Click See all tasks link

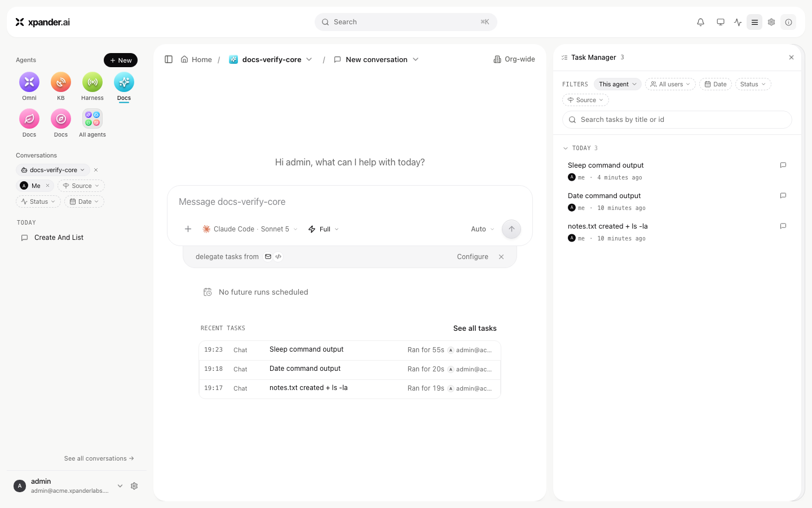[475, 329]
